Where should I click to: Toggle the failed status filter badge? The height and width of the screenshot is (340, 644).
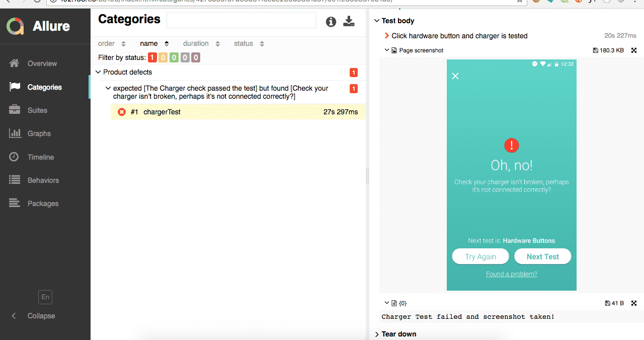(x=152, y=57)
